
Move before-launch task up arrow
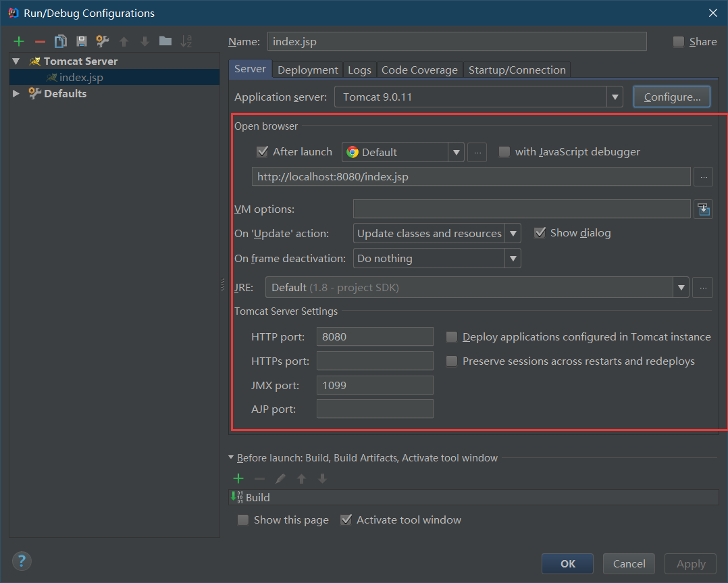[301, 478]
